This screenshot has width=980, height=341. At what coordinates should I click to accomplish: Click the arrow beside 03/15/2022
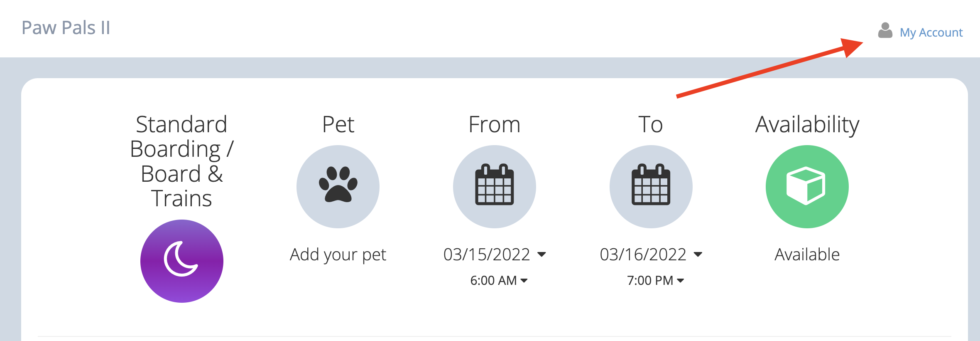click(x=541, y=255)
